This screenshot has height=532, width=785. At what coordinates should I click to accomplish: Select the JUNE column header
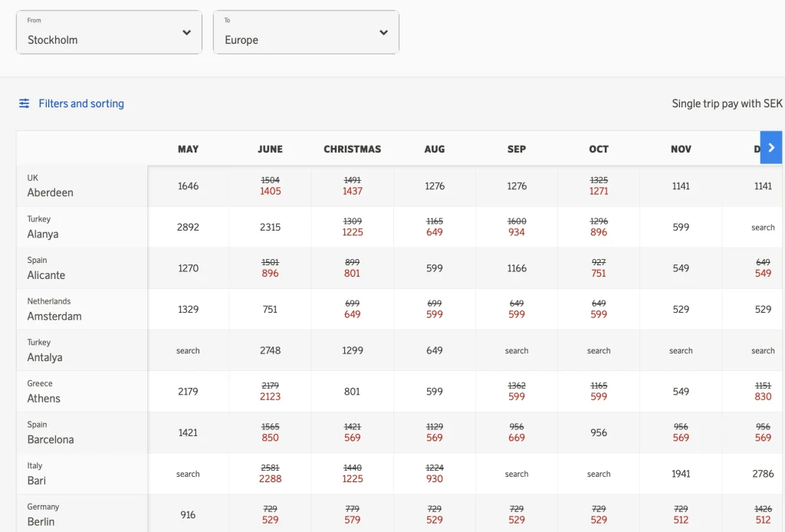[271, 149]
